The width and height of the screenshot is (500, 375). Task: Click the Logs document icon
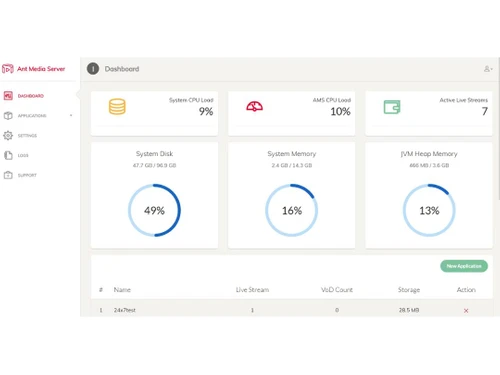pyautogui.click(x=8, y=155)
